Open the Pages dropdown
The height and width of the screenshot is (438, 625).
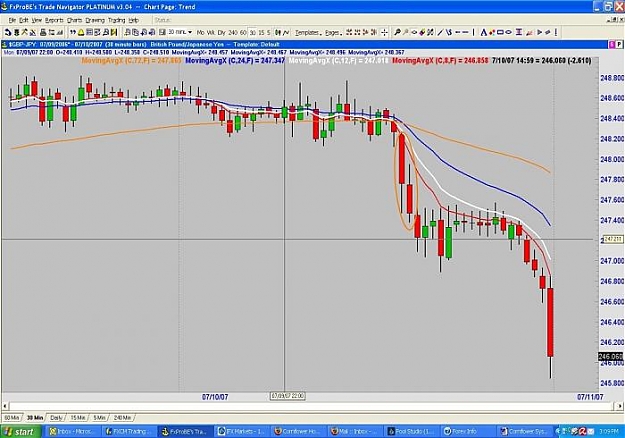[332, 33]
